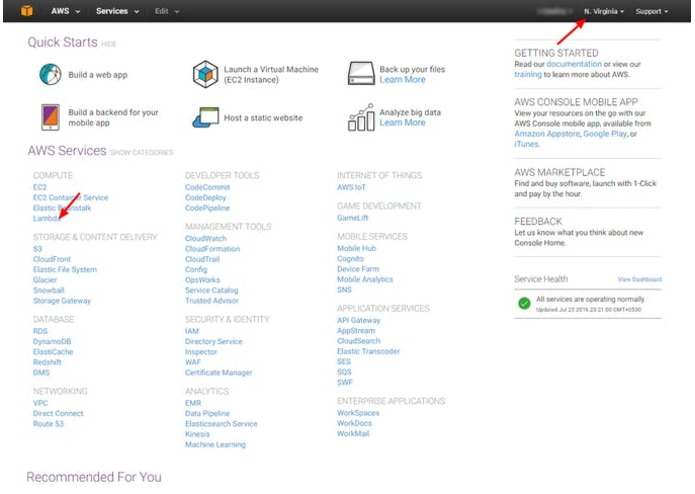
Task: Open View Dashboard for Service Health
Action: point(640,280)
